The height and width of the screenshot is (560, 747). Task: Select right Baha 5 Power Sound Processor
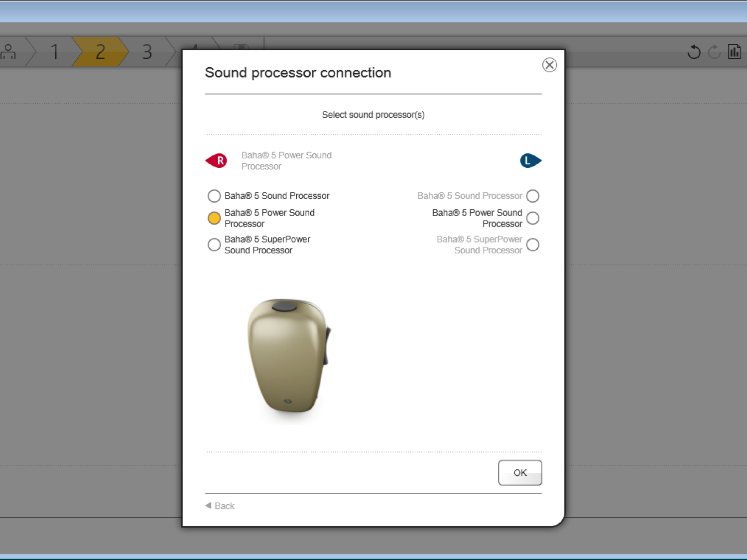214,218
